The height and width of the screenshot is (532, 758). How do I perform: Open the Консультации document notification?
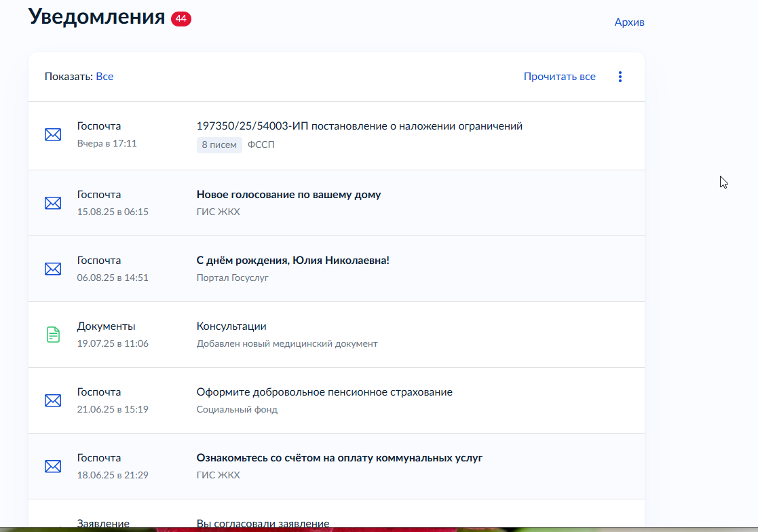[231, 326]
